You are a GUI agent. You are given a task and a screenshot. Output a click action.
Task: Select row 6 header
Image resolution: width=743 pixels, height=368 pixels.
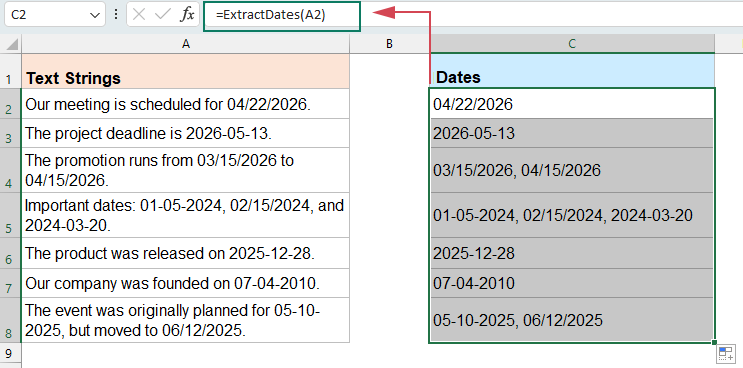[x=10, y=253]
